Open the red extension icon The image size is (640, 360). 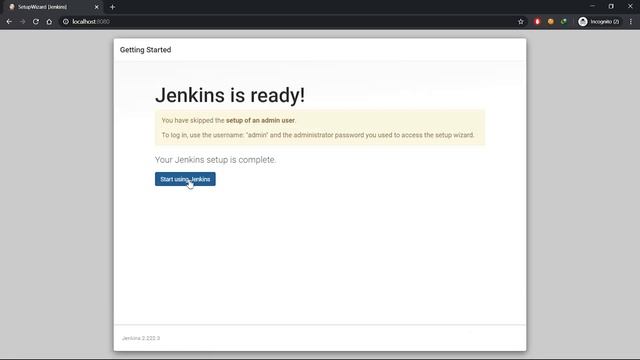pyautogui.click(x=537, y=22)
